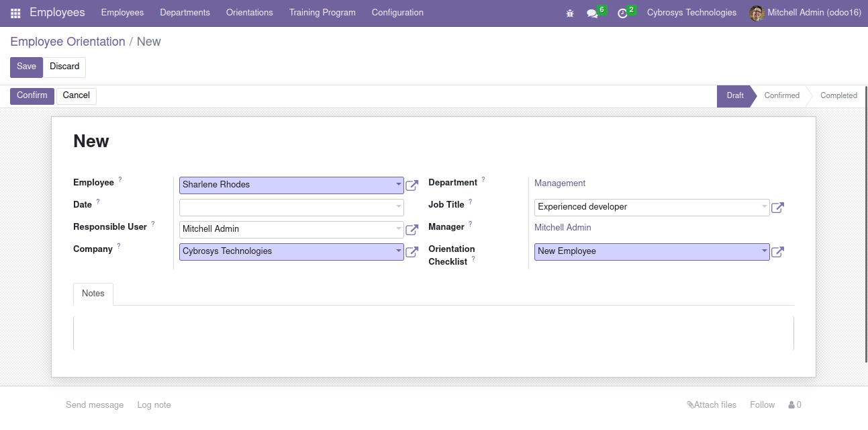Open Employee external link icon

(412, 185)
